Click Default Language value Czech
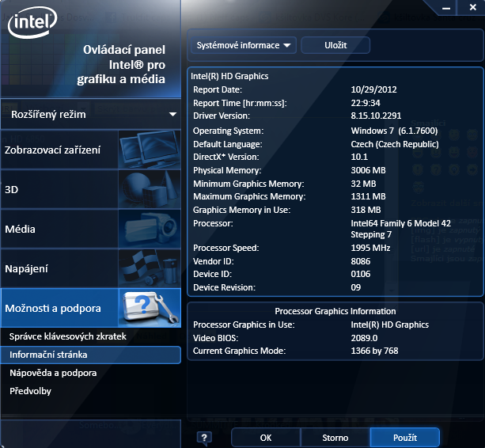Screen dimensions: 485x448 [395, 144]
